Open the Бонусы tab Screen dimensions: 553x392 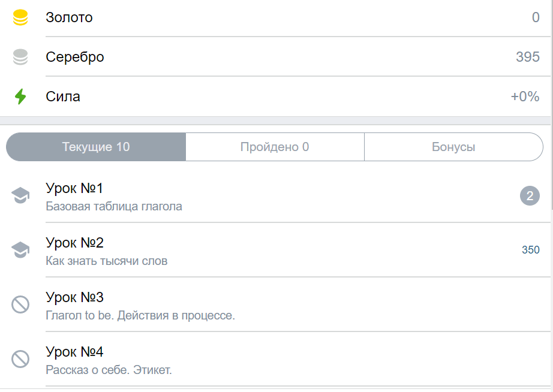453,147
